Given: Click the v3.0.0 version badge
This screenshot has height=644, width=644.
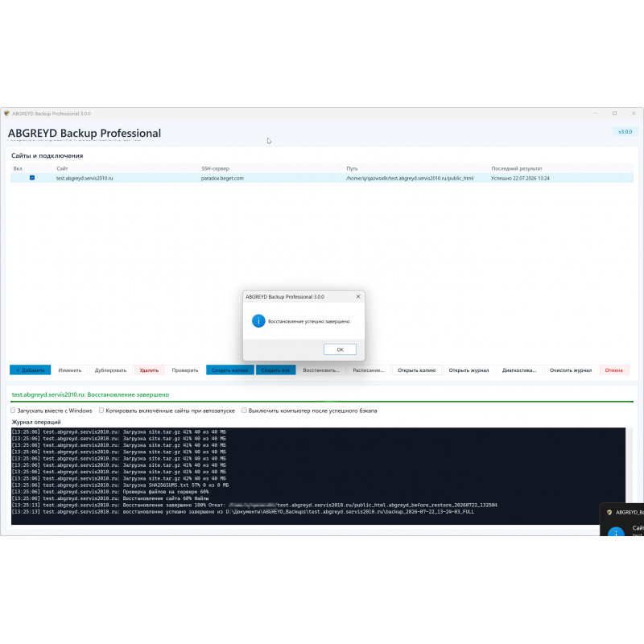Looking at the screenshot, I should [x=625, y=131].
